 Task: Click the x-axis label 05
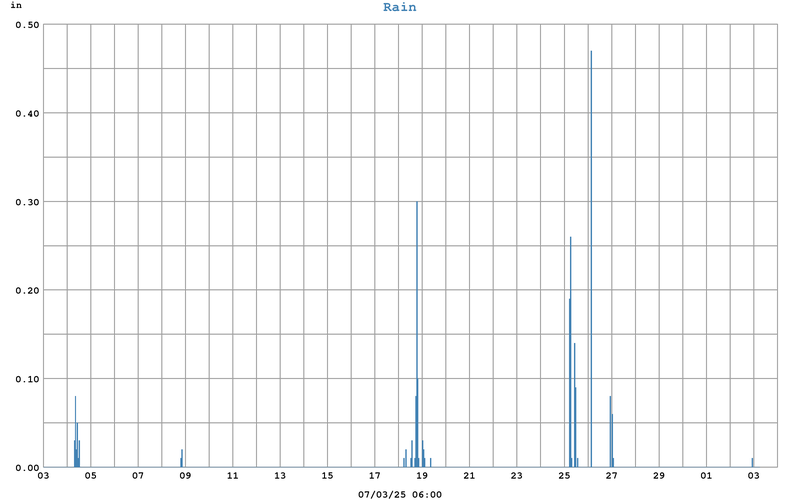pos(90,476)
